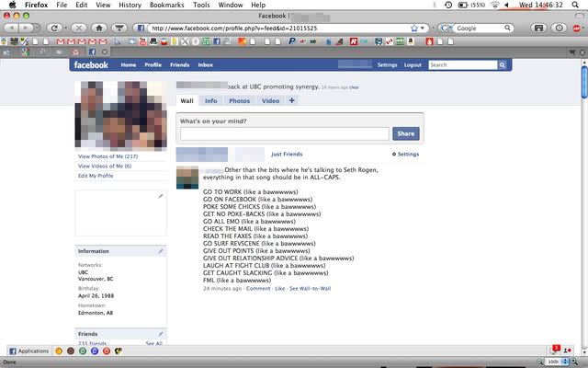Stop loading with the X toolbar button
The width and height of the screenshot is (588, 368).
click(x=79, y=28)
